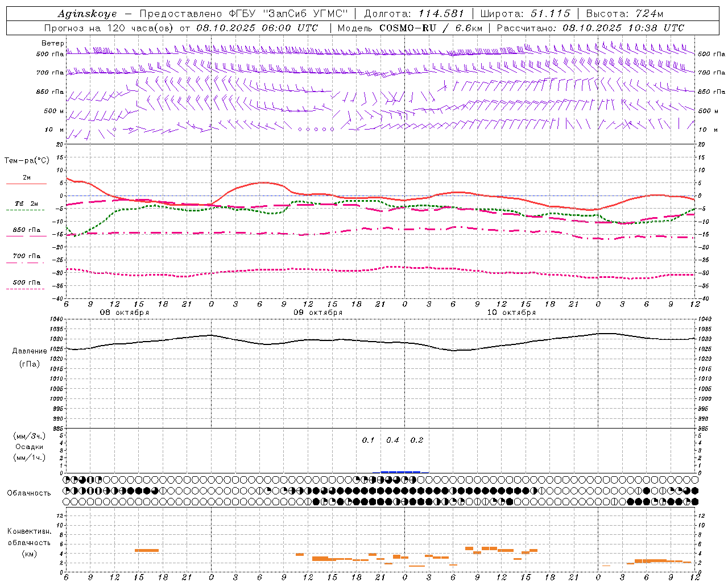Screen dimensions: 728x582
Task: Click the "(гПа)" unit under Давление
Action: pos(29,364)
